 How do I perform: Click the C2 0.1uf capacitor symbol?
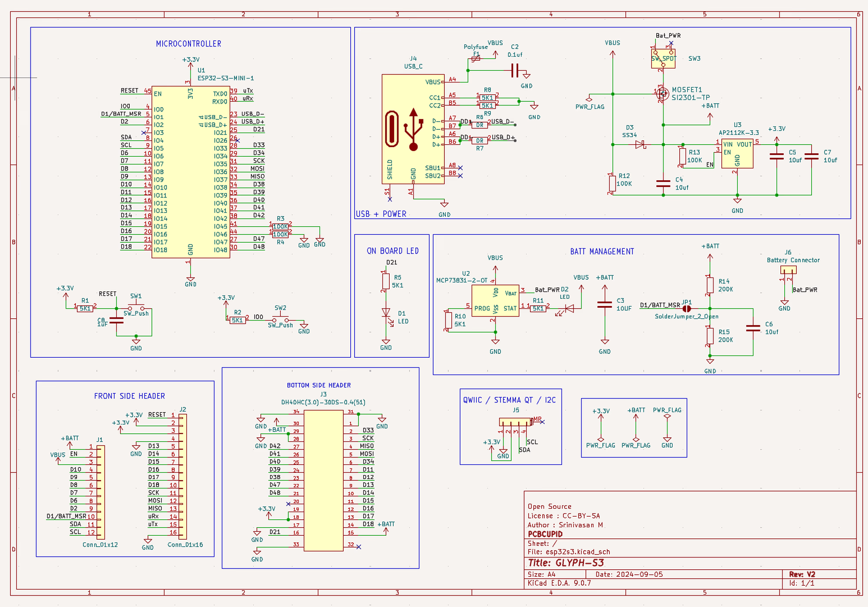[515, 70]
